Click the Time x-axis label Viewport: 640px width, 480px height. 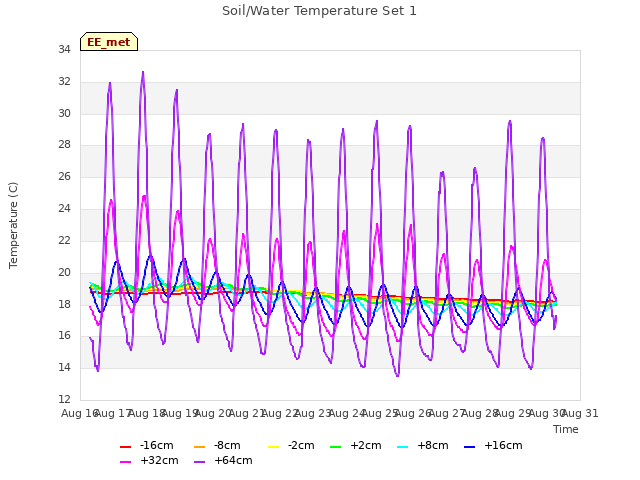[566, 429]
